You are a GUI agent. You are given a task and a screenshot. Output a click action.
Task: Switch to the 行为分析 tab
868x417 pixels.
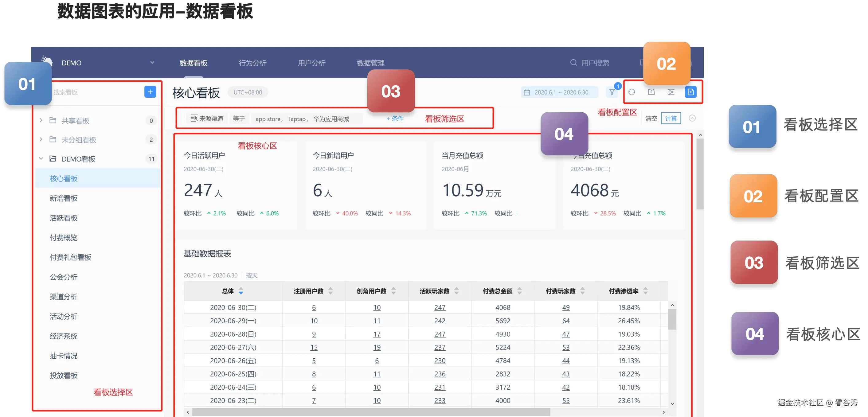(252, 63)
